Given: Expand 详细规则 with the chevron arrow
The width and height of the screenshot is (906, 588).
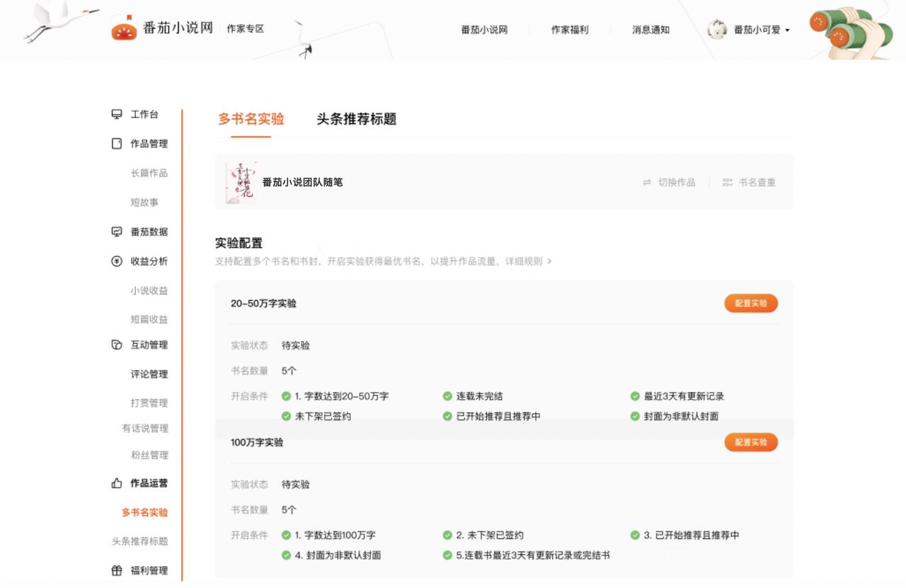Looking at the screenshot, I should click(x=549, y=262).
